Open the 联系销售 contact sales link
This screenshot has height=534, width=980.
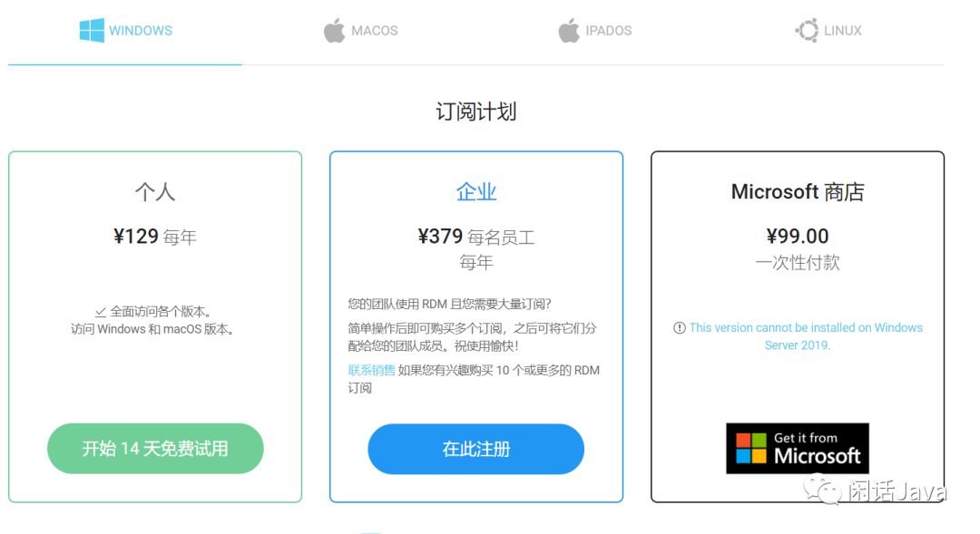(371, 371)
